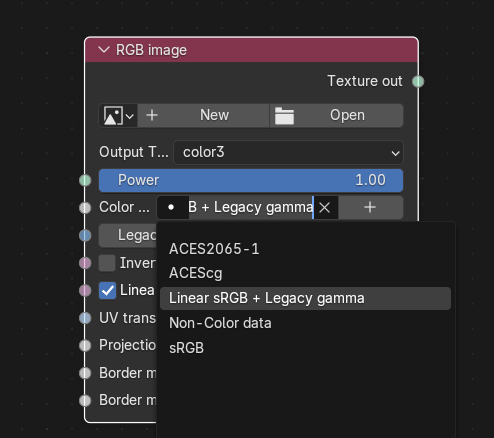The width and height of the screenshot is (494, 438).
Task: Clear the color space with X icon
Action: (325, 208)
